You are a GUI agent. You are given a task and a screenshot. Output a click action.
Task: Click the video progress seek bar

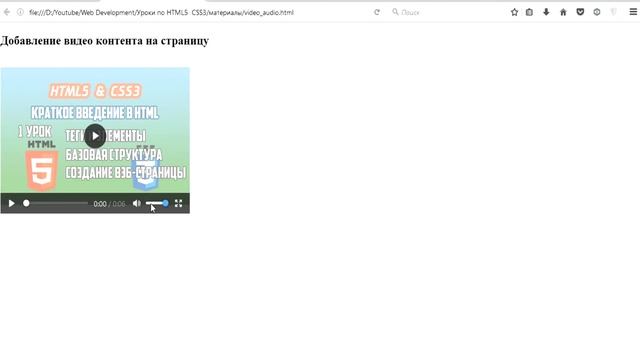click(56, 203)
